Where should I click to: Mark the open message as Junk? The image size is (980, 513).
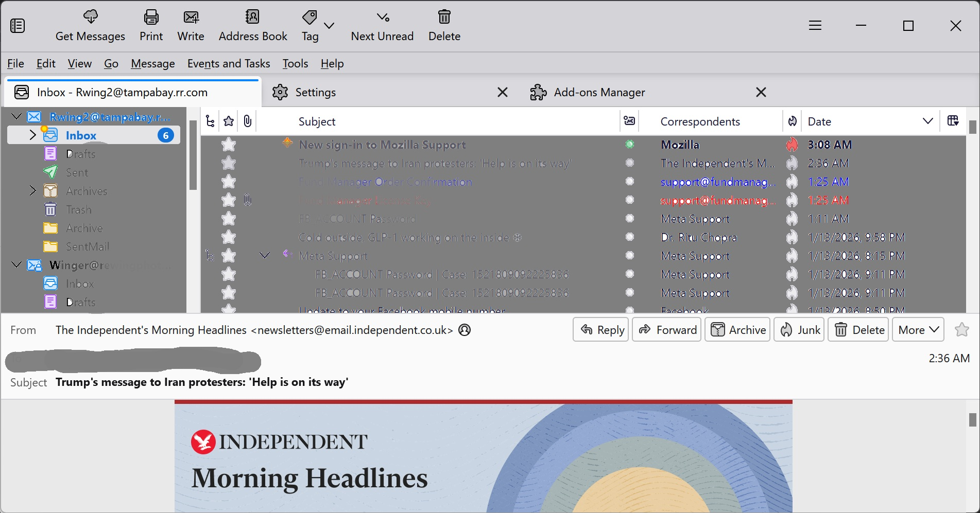pos(799,330)
